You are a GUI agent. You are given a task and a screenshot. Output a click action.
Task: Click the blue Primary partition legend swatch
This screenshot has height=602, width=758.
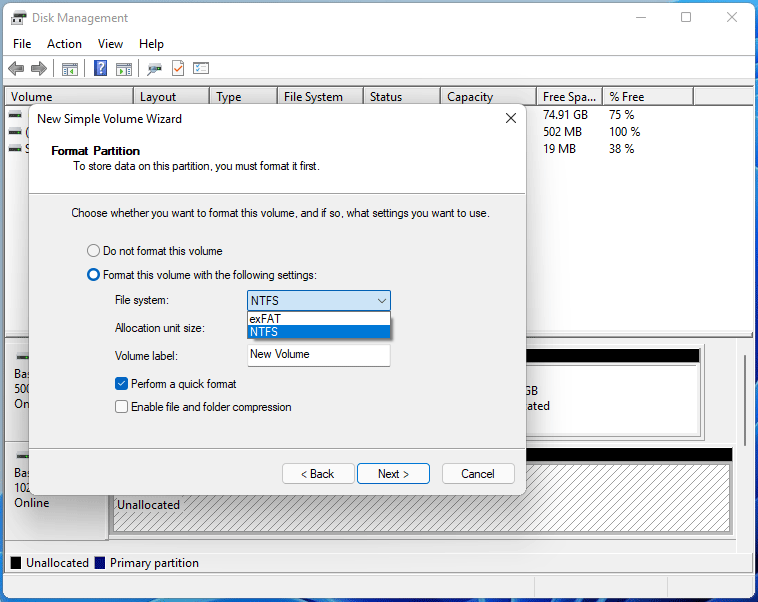pyautogui.click(x=100, y=563)
